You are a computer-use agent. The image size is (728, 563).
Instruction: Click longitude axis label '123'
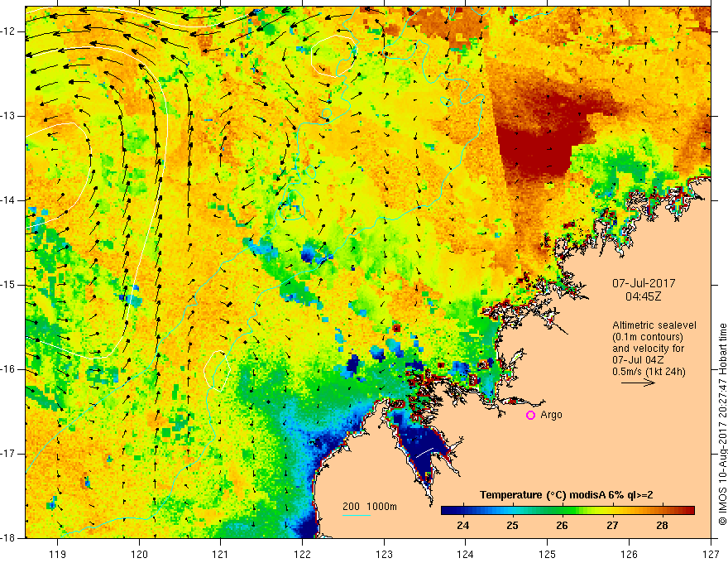click(384, 554)
